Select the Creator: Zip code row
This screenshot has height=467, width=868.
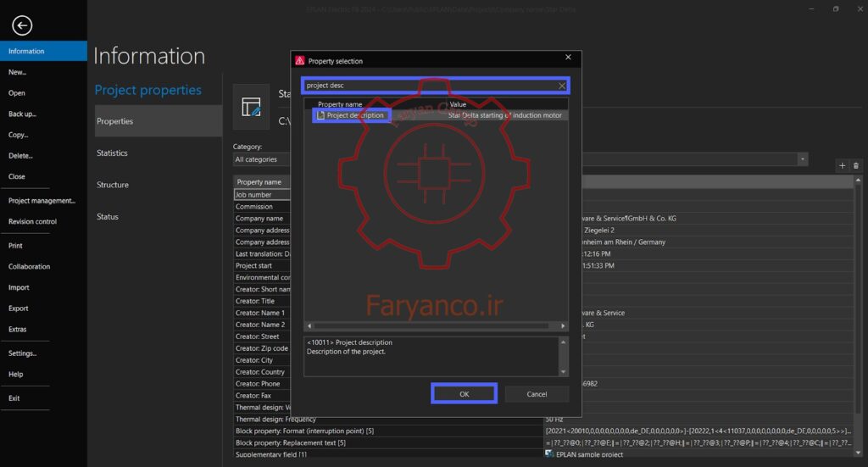(x=262, y=348)
